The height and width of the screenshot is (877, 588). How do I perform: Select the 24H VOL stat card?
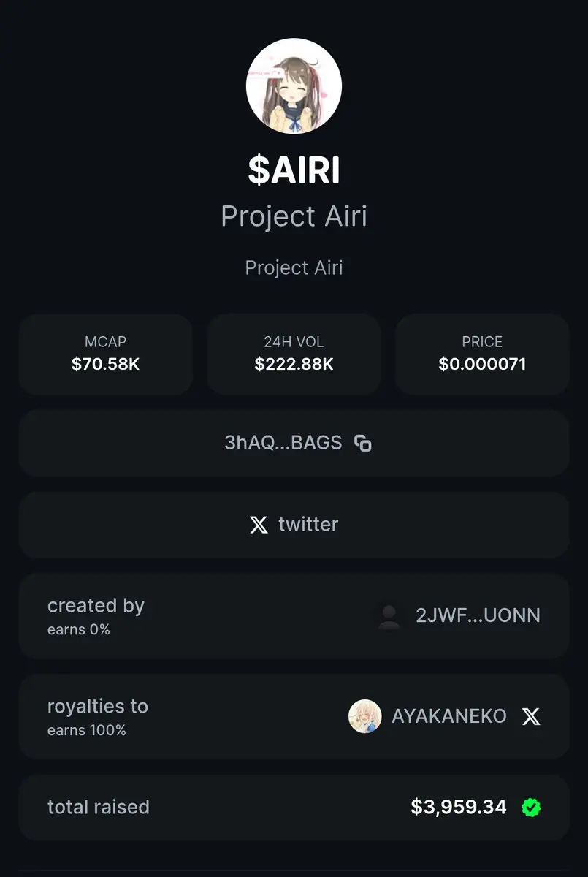(x=294, y=354)
